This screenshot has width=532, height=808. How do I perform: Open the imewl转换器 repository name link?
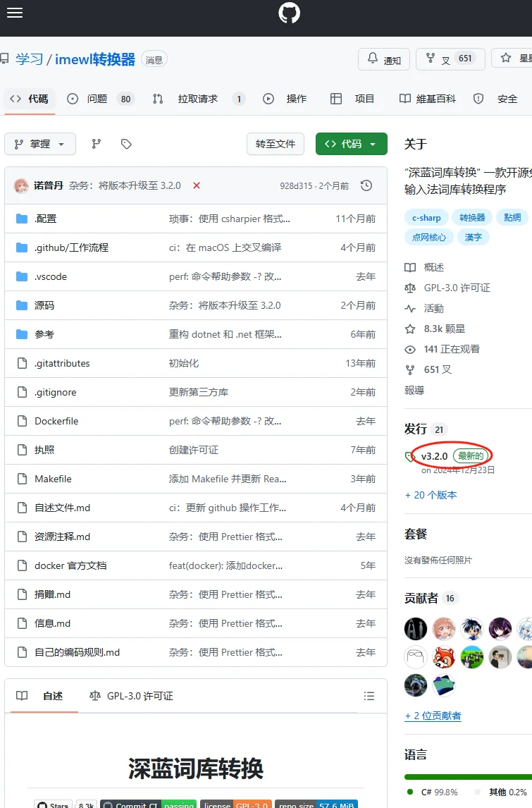coord(95,59)
